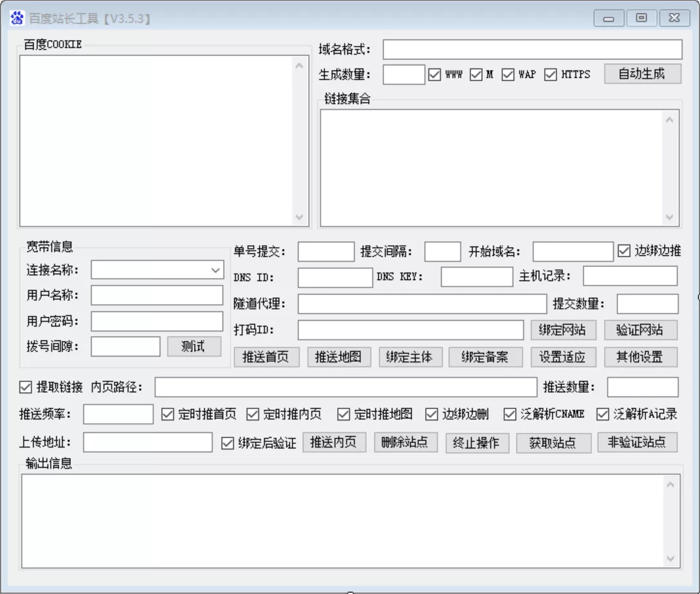The image size is (700, 594).
Task: Click the 推送内页 button
Action: point(335,442)
